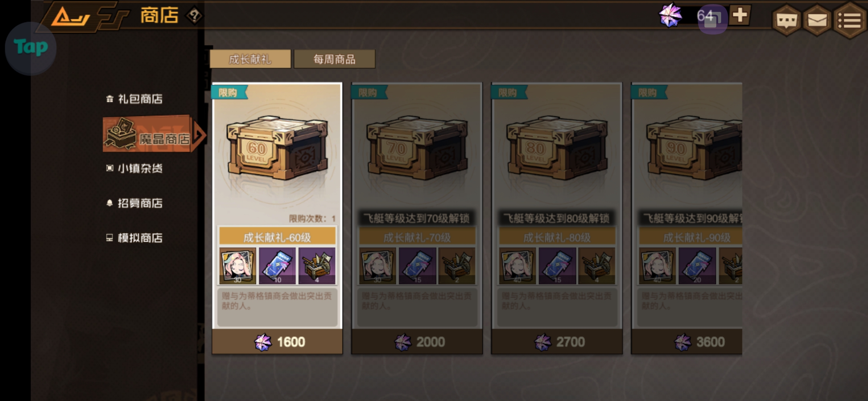Tap the floating Tap circle button
868x401 pixels.
(x=31, y=48)
